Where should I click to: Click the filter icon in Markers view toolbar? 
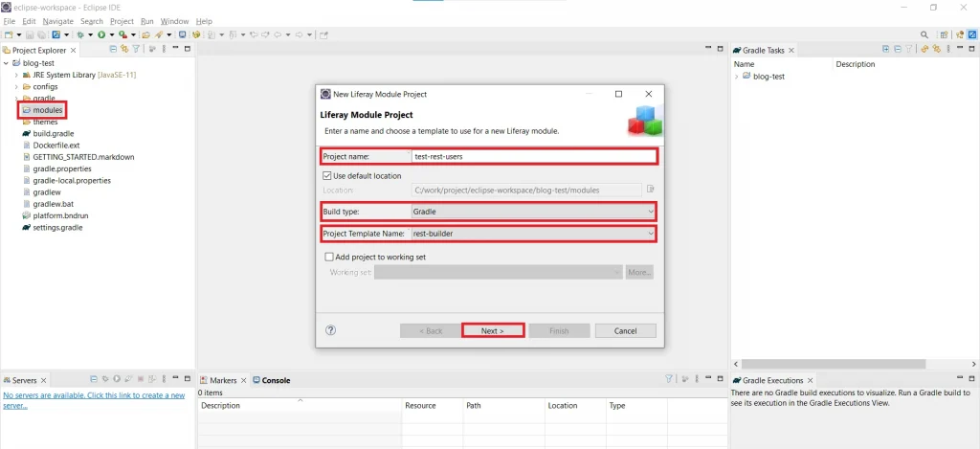click(x=669, y=379)
